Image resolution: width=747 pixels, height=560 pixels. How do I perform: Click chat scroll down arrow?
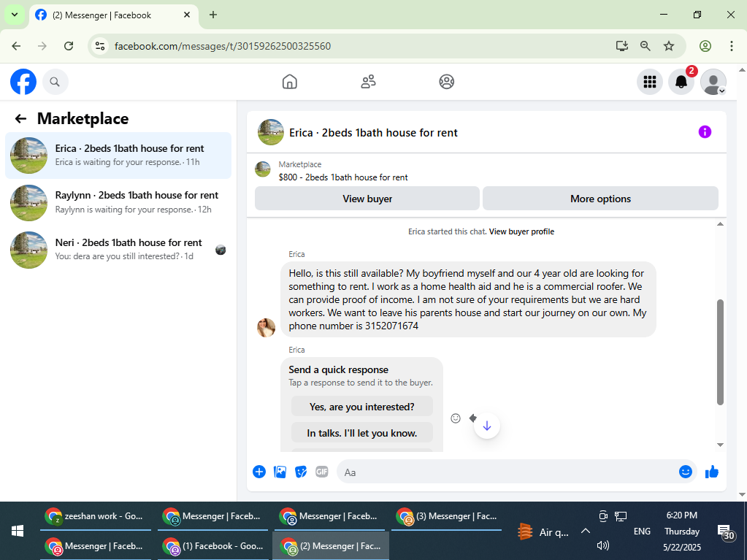pyautogui.click(x=720, y=445)
